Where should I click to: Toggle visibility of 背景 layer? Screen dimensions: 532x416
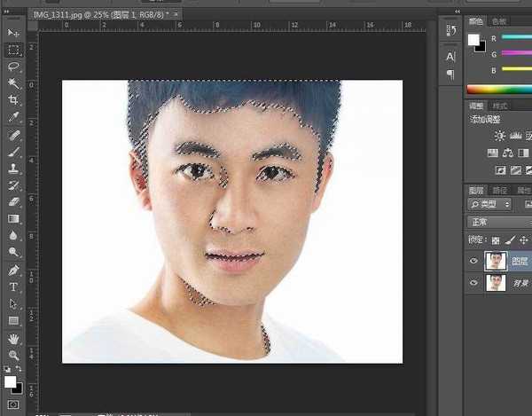(473, 283)
